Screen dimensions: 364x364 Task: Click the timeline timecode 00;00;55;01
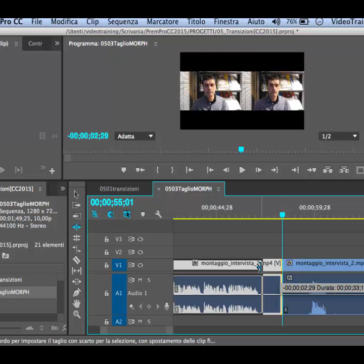[x=112, y=202]
